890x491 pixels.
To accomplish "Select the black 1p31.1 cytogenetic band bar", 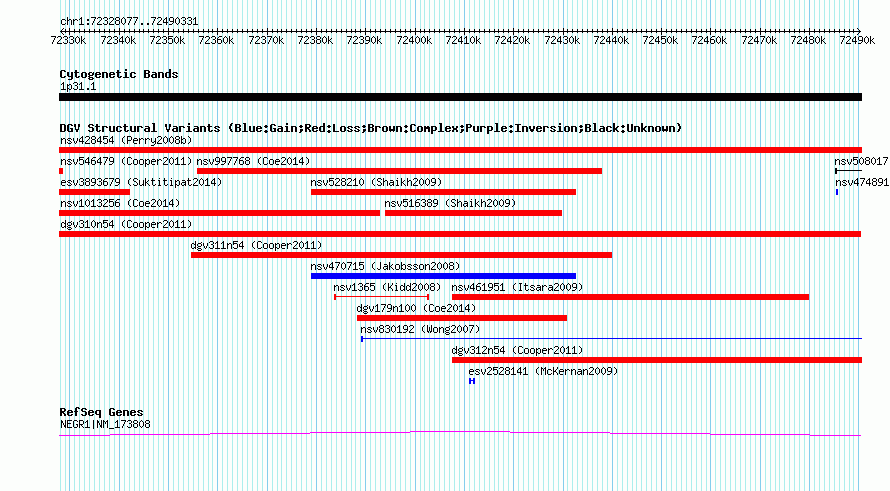I will (460, 97).
